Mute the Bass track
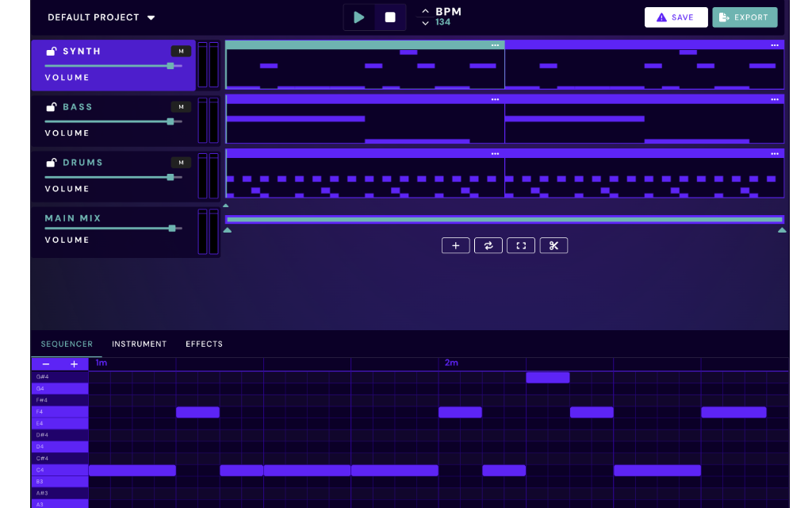The width and height of the screenshot is (812, 508). pos(181,107)
